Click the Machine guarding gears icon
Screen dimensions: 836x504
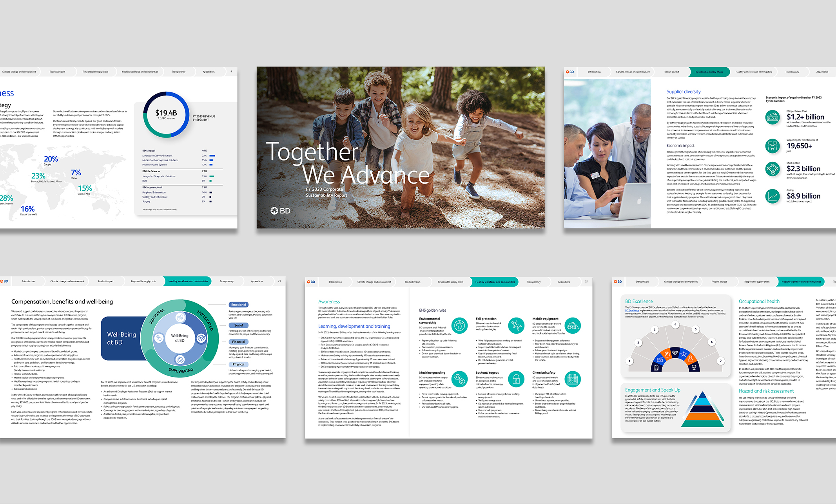[x=459, y=379]
